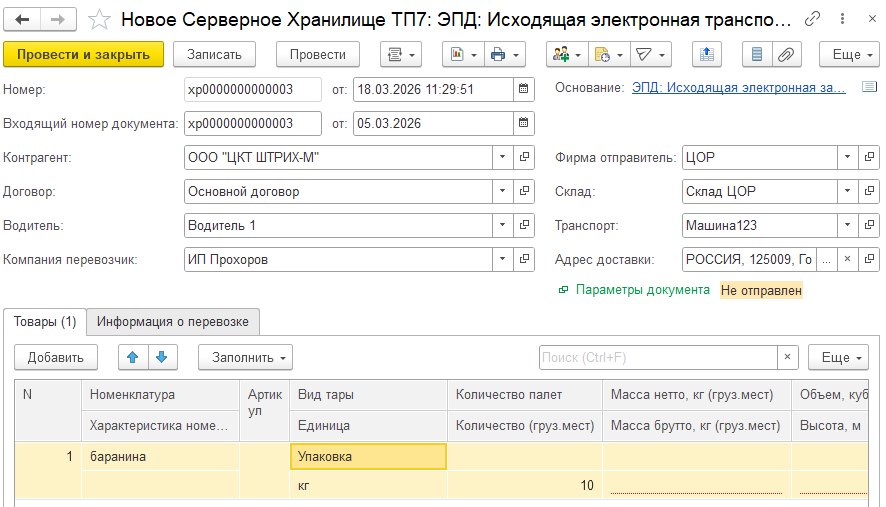Click Провести и закрыть button

[x=84, y=54]
